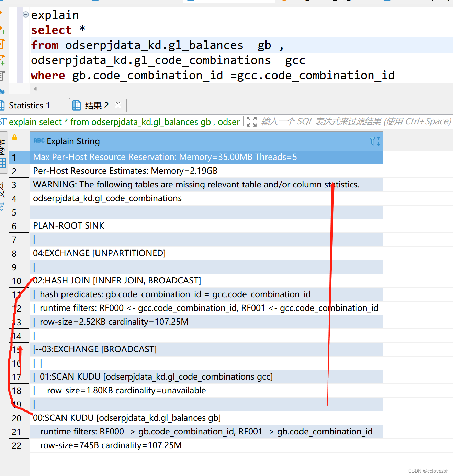Click the green explain select query text

(124, 122)
